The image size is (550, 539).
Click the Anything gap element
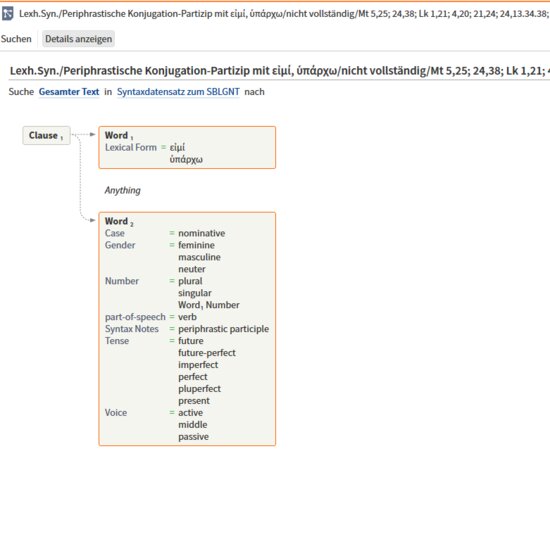[122, 190]
